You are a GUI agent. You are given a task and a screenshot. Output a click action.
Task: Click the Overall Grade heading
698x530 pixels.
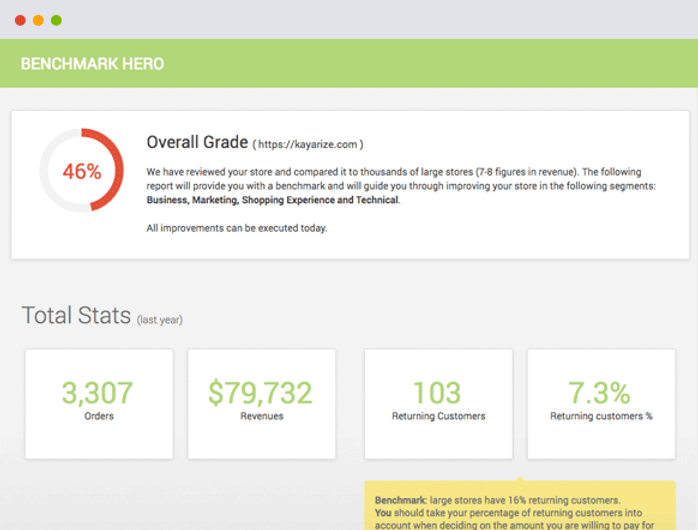coord(197,142)
